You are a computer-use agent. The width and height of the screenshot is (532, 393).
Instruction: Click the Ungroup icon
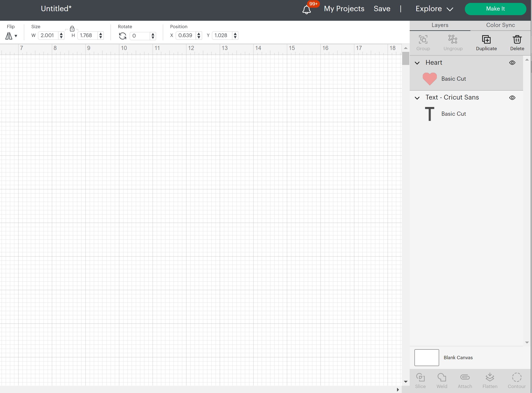pyautogui.click(x=453, y=43)
